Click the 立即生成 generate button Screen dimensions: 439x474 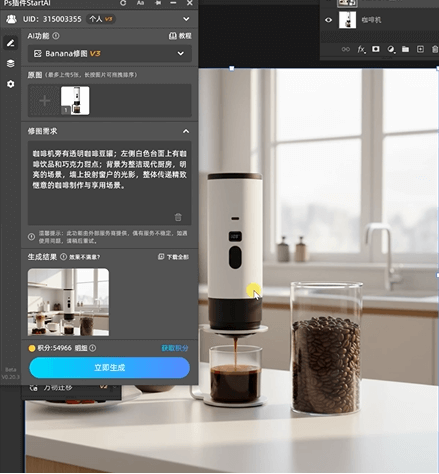(109, 368)
